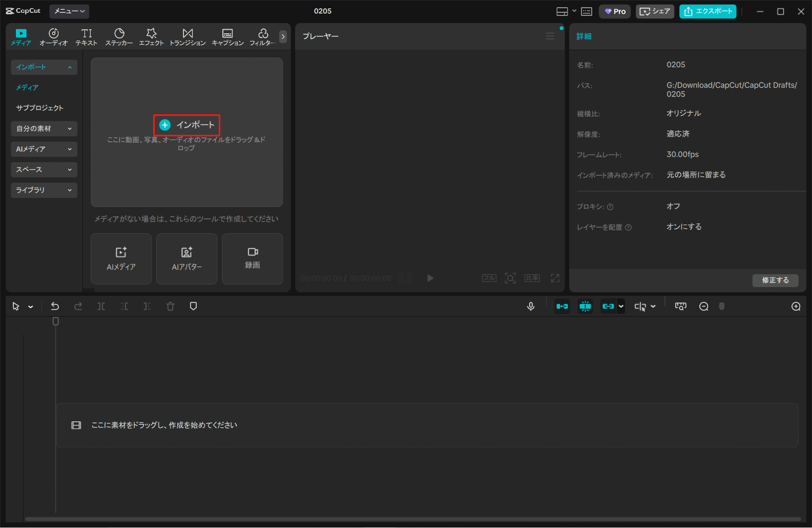Click the timeline zoom slider handle
Image resolution: width=812 pixels, height=528 pixels.
722,307
